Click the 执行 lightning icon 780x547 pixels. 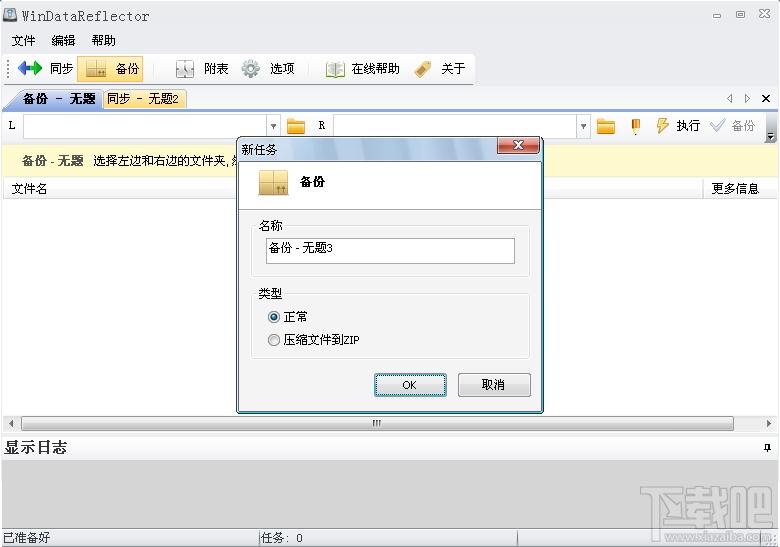coord(662,126)
